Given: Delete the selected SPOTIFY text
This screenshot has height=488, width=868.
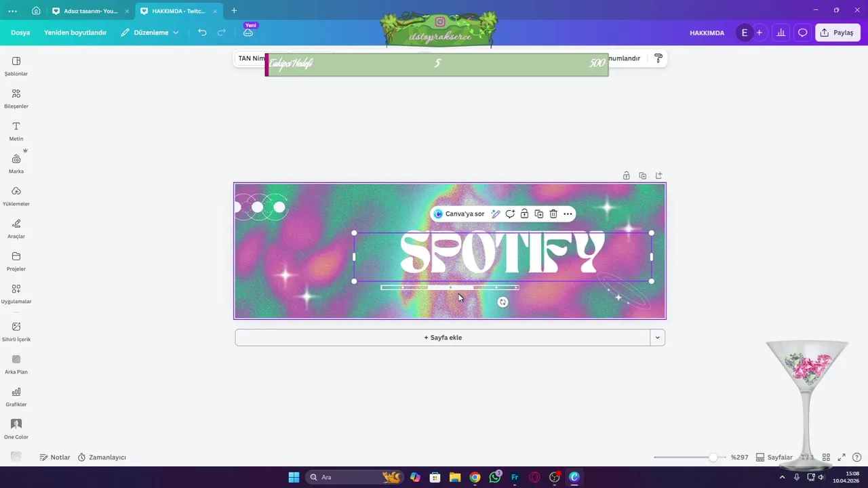Looking at the screenshot, I should click(x=553, y=213).
